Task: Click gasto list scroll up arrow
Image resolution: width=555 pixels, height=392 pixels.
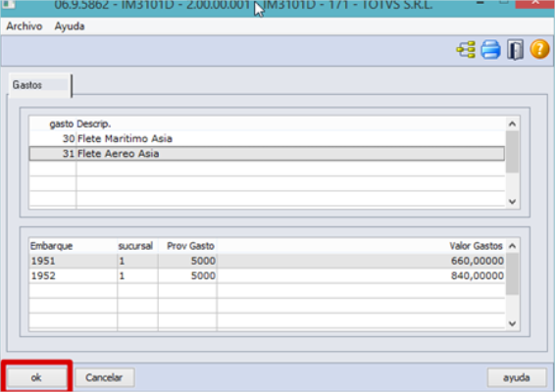Action: pyautogui.click(x=512, y=123)
